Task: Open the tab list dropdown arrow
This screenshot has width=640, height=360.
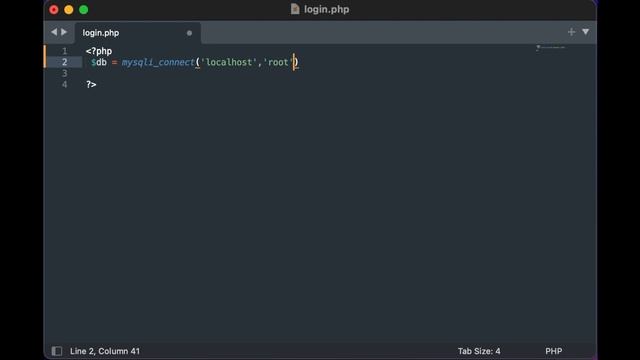Action: 586,32
